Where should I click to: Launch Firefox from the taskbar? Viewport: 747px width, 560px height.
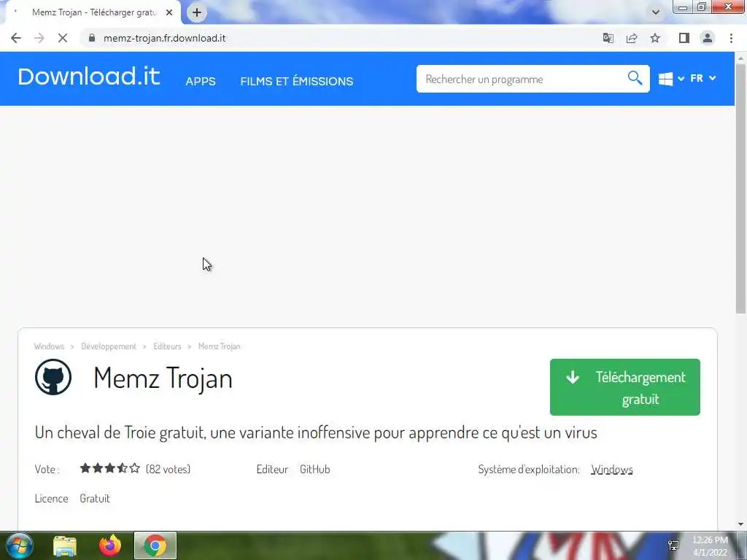[110, 545]
